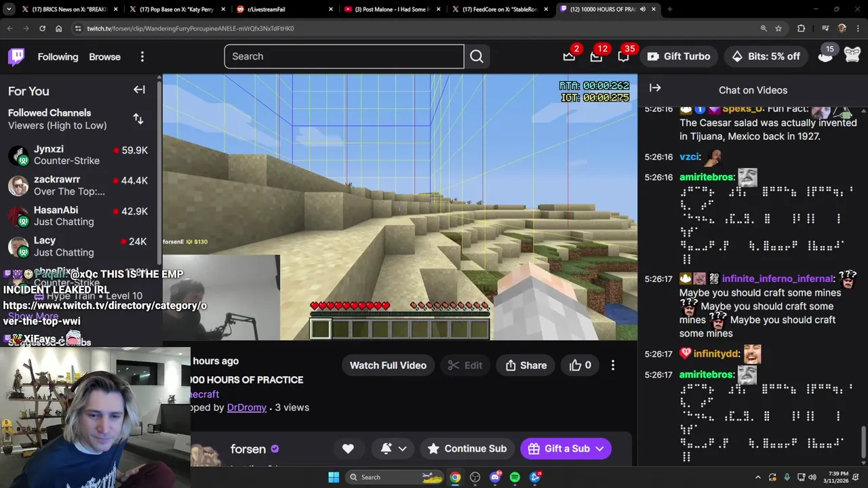Click infinitydd username in chat

coord(716,354)
